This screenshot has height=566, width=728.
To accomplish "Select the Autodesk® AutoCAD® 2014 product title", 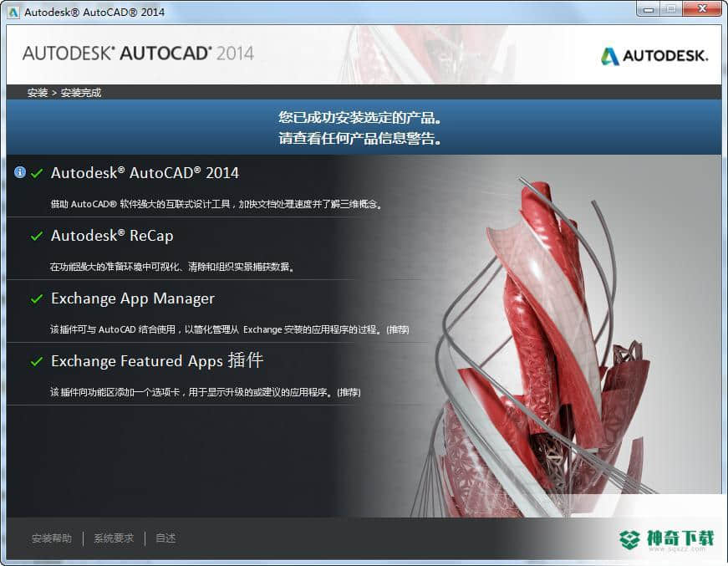I will click(x=145, y=173).
